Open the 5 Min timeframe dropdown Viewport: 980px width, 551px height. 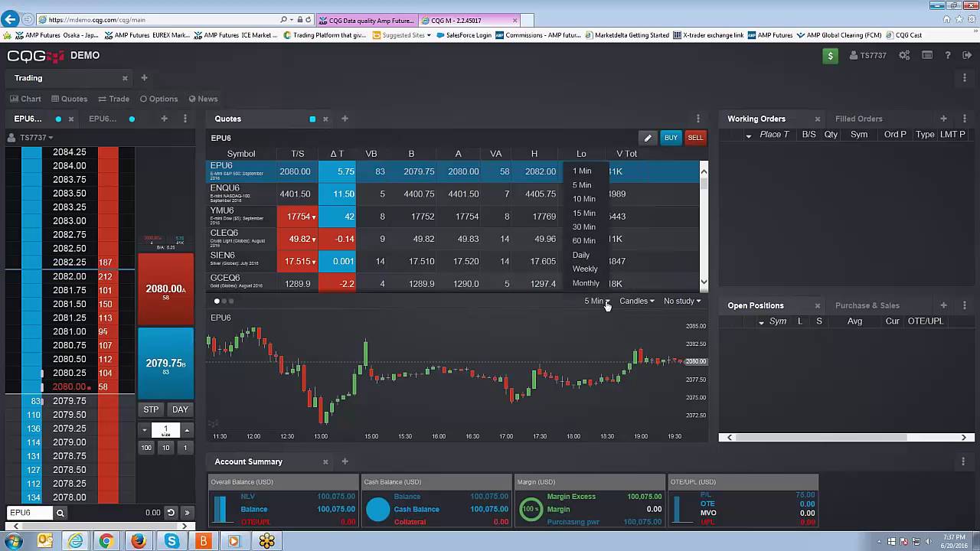click(597, 301)
